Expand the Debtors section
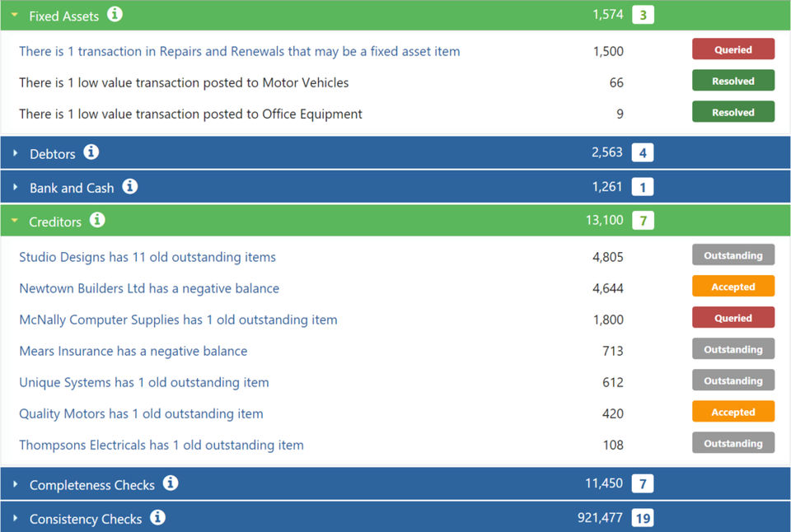This screenshot has width=791, height=532. (x=15, y=154)
